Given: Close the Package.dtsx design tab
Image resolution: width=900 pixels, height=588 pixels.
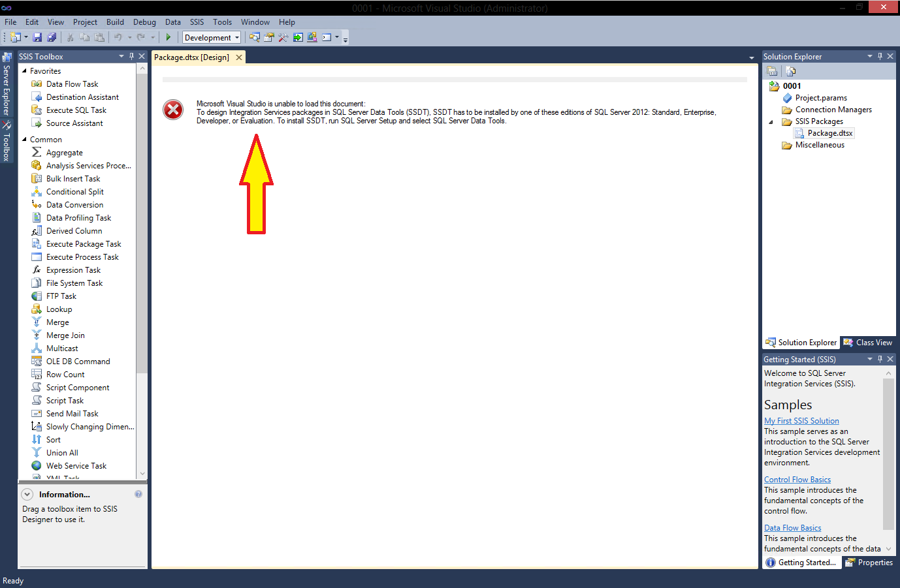Looking at the screenshot, I should (239, 57).
